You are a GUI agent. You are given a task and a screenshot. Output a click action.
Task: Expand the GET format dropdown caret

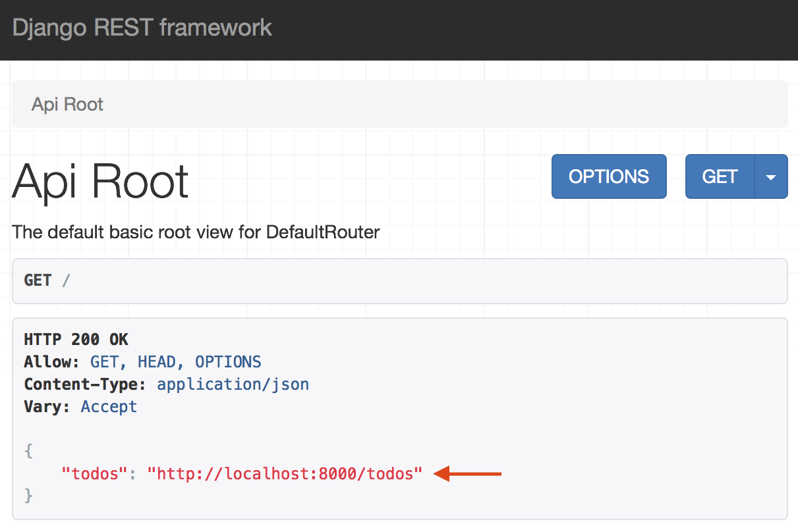click(x=771, y=176)
